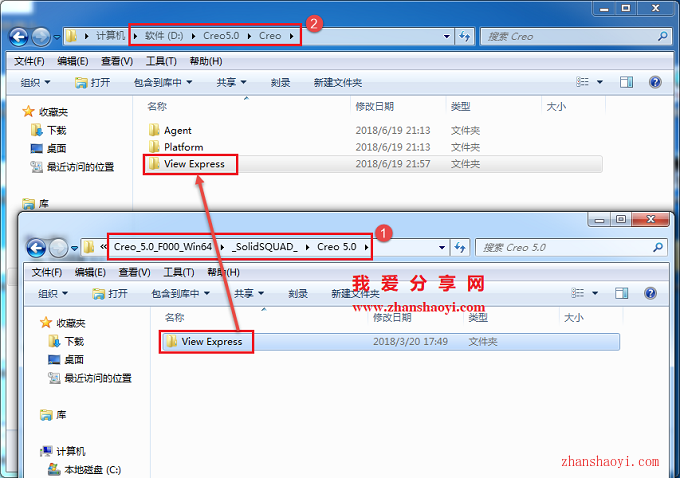Open 查看(V) menu in Creo 5.0 window
Viewport: 680px width, 478px height.
point(134,272)
